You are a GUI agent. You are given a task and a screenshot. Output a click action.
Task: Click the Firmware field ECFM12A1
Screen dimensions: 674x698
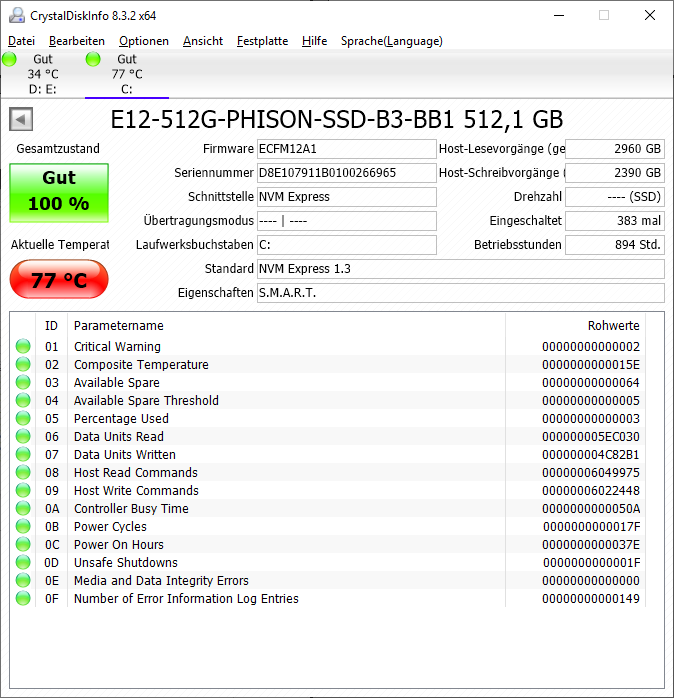click(x=347, y=149)
